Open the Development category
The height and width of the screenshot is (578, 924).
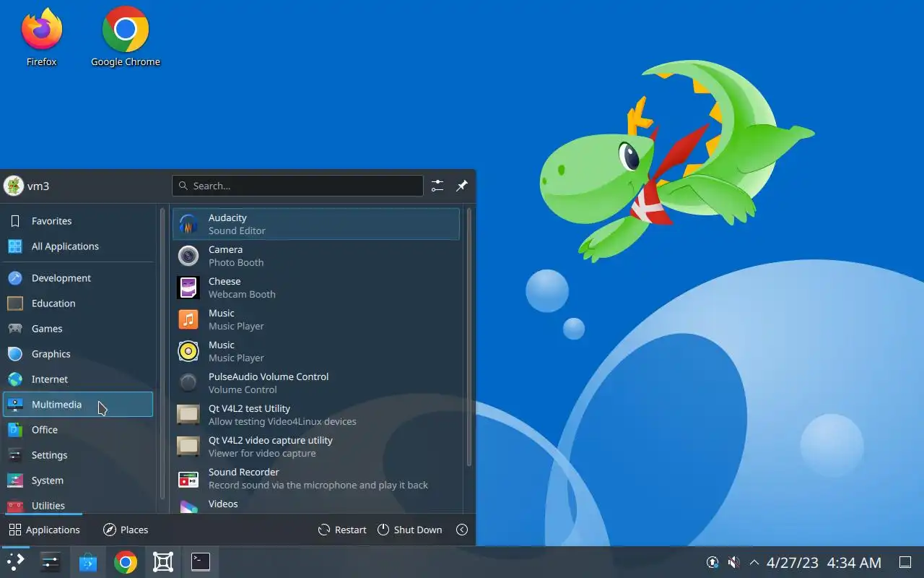[78, 278]
